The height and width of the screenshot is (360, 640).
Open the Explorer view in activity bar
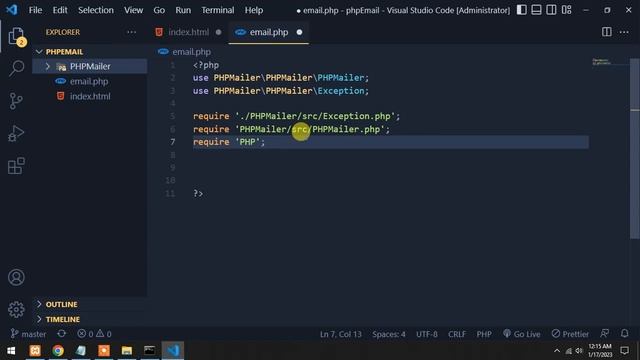(16, 37)
